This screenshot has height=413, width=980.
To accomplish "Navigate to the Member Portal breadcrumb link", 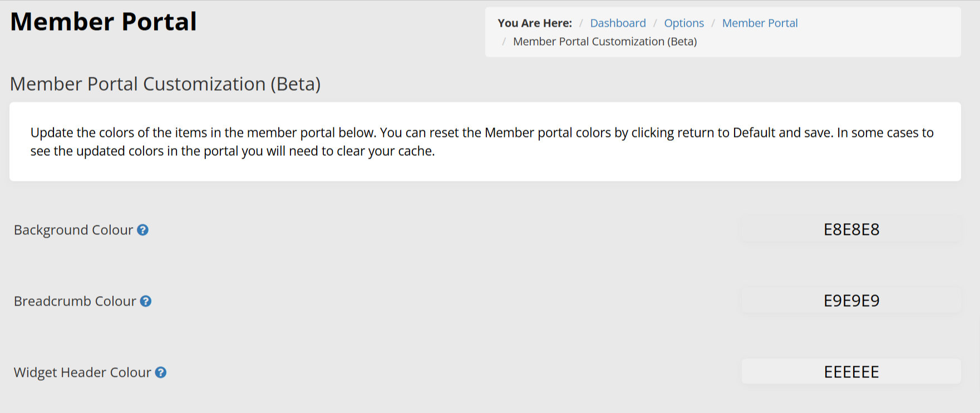I will [760, 23].
